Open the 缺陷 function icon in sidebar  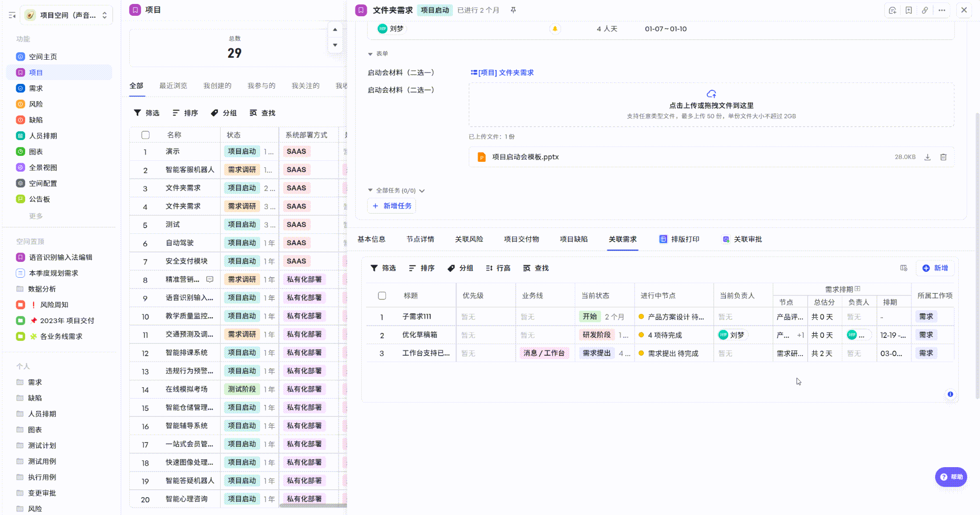pyautogui.click(x=20, y=120)
